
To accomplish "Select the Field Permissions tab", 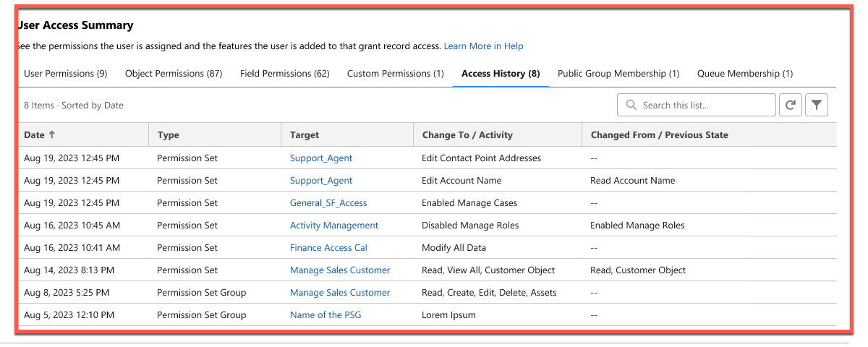I will click(x=285, y=74).
